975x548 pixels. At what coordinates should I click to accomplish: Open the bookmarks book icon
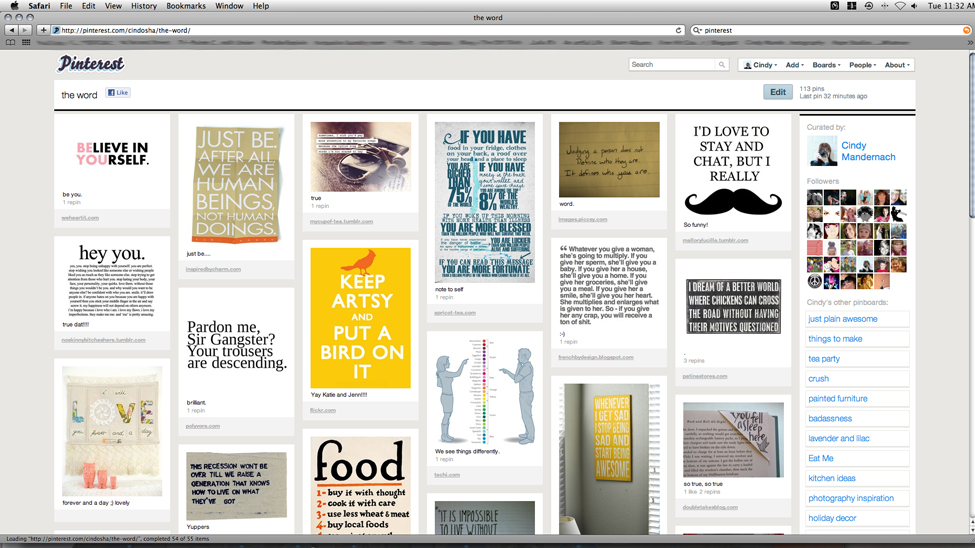point(11,42)
